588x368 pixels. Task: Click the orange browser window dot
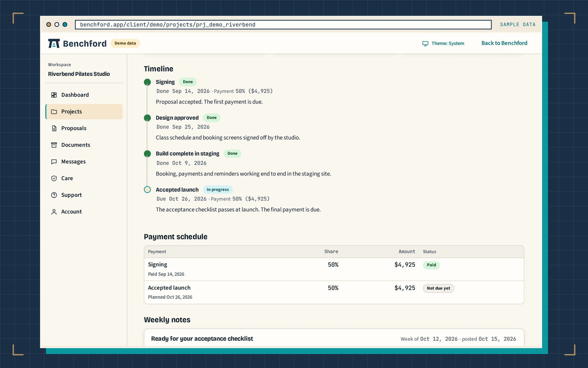coord(49,25)
